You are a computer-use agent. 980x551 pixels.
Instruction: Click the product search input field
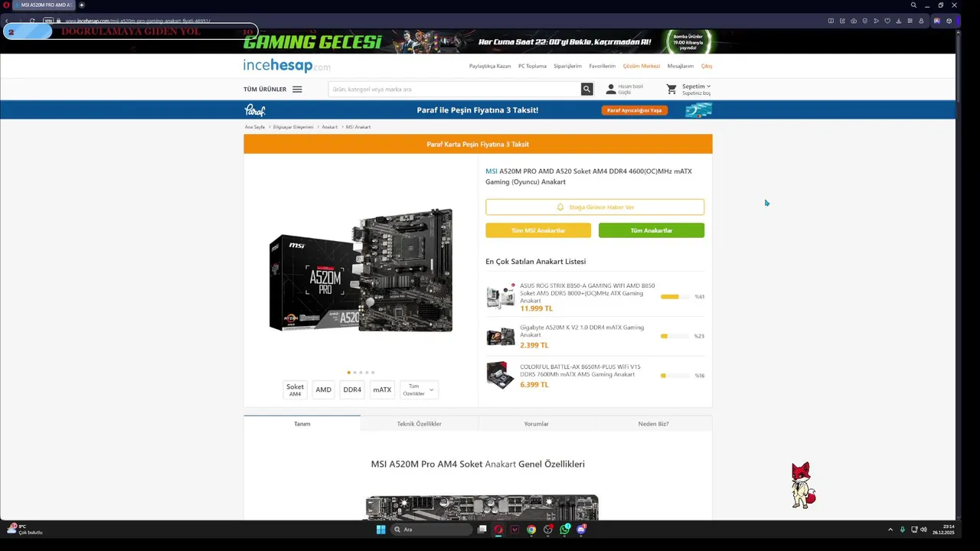(455, 90)
